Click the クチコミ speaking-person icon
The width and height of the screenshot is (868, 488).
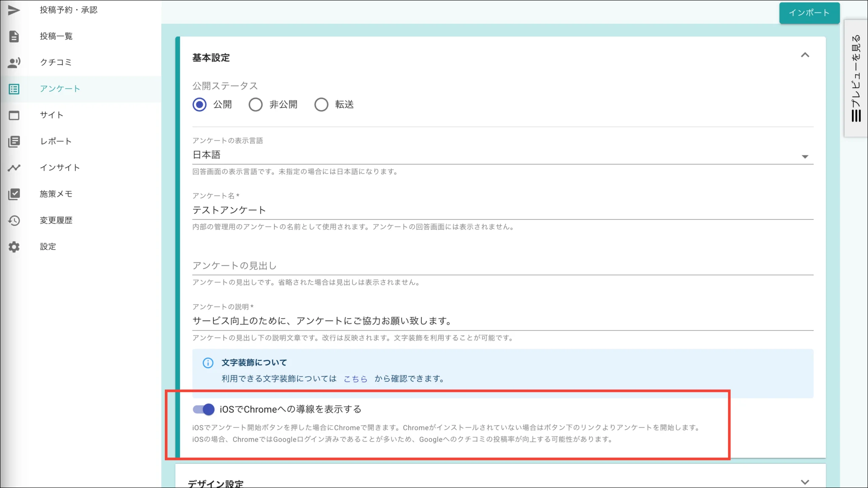pos(14,63)
